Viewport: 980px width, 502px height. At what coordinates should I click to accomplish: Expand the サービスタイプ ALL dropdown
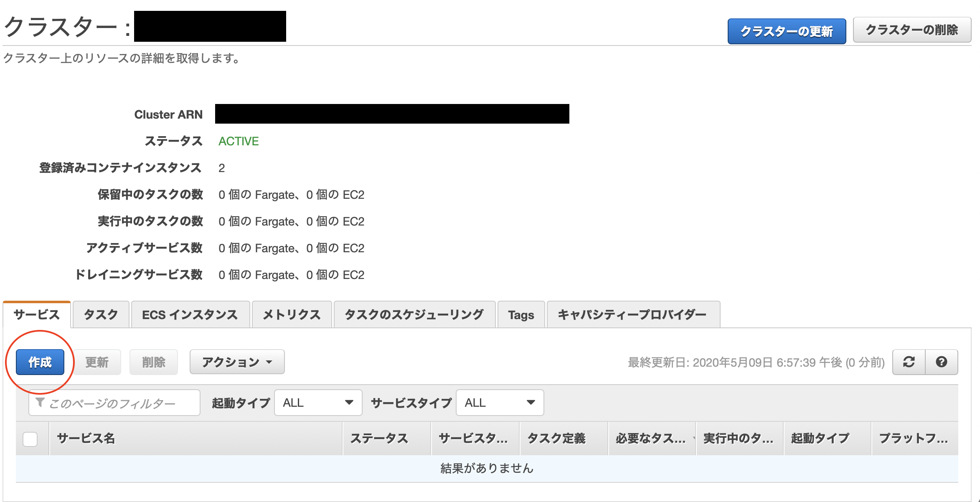[500, 403]
